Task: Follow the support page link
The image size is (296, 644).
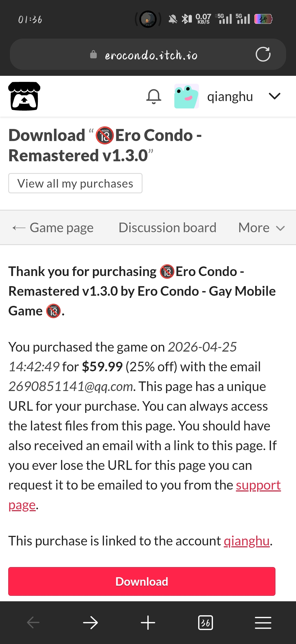Action: 258,485
